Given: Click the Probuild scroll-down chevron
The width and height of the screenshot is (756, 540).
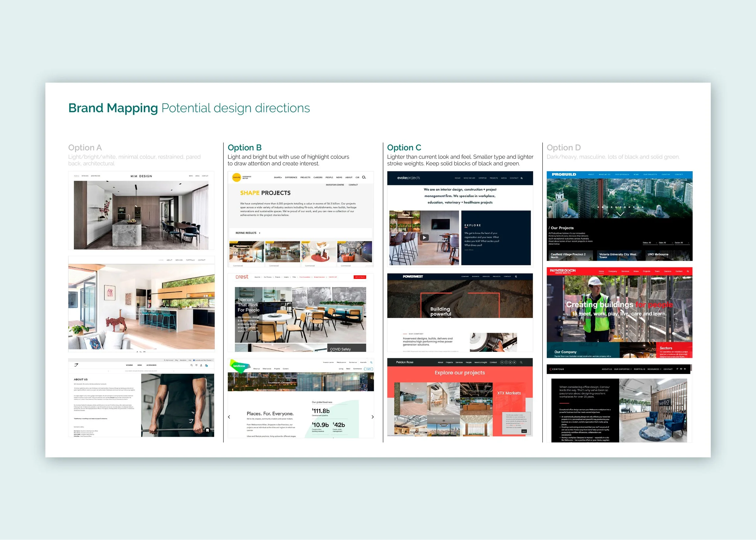Looking at the screenshot, I should point(620,214).
